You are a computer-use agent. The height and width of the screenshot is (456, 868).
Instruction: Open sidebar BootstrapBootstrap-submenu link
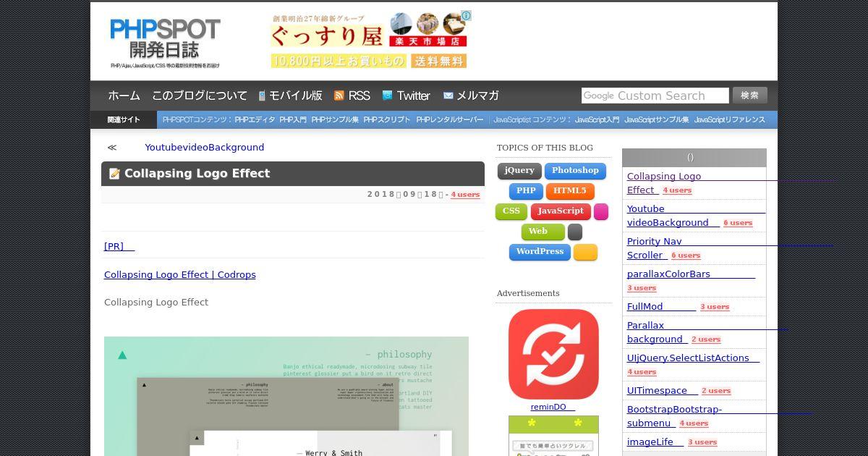[x=674, y=416]
